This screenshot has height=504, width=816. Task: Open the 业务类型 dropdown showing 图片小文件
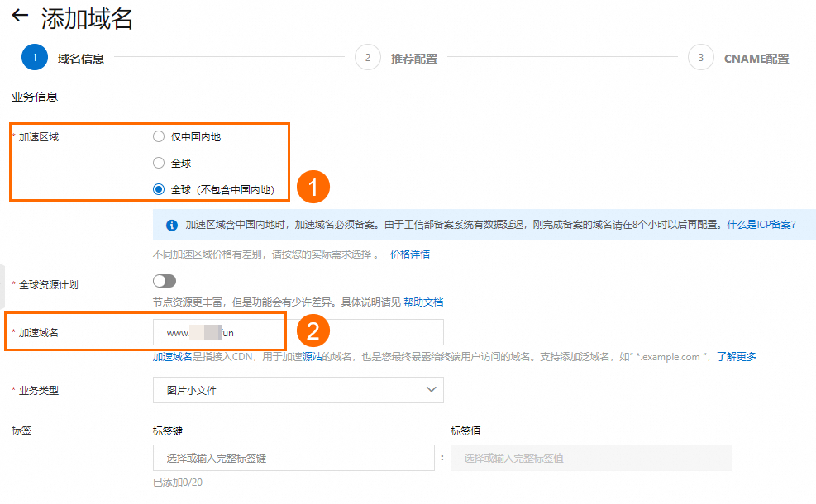pyautogui.click(x=298, y=389)
